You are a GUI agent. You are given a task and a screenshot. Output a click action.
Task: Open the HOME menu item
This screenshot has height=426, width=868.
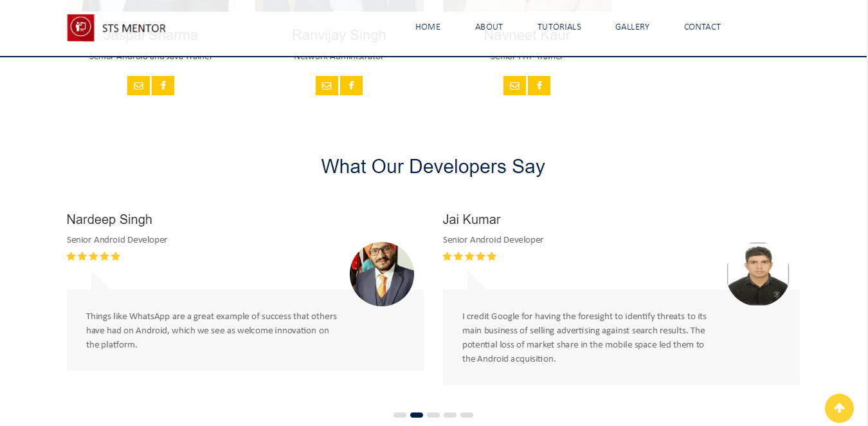click(x=428, y=27)
